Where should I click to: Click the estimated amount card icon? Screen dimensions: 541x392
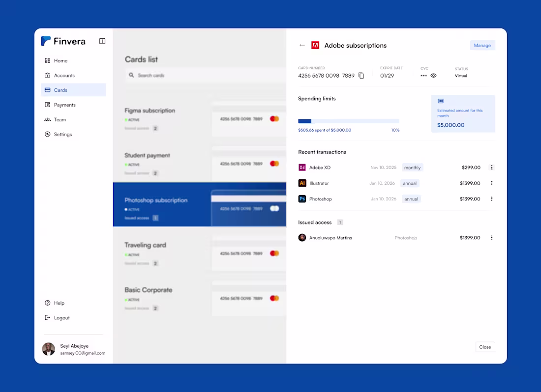(x=441, y=101)
